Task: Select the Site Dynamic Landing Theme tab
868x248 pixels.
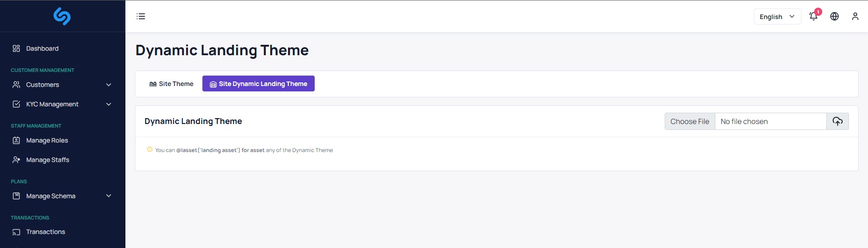Action: tap(258, 84)
